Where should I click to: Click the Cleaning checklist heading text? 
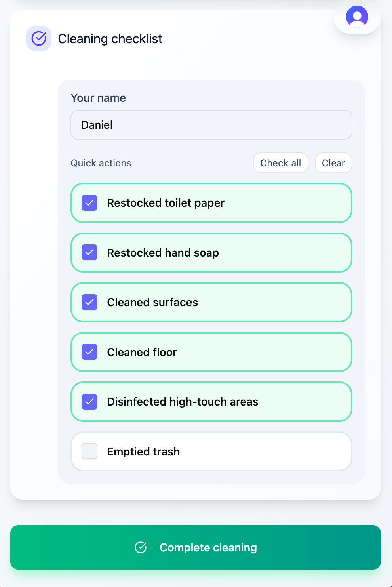110,38
